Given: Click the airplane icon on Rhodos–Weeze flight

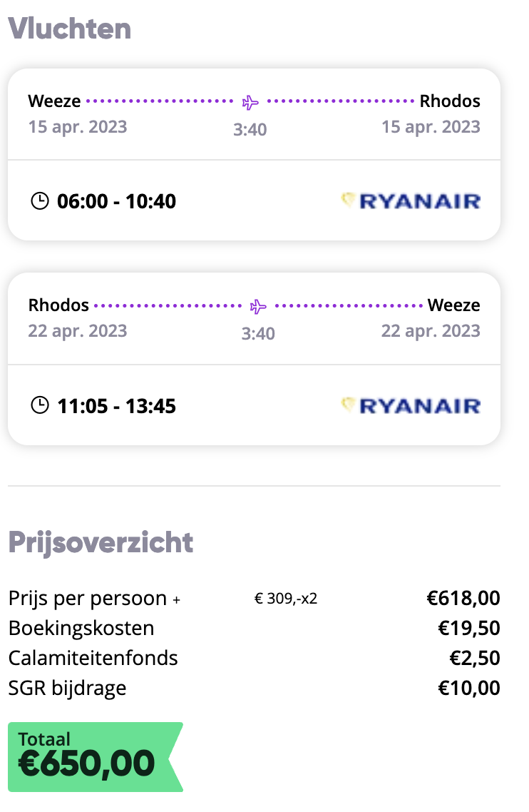Looking at the screenshot, I should 258,307.
